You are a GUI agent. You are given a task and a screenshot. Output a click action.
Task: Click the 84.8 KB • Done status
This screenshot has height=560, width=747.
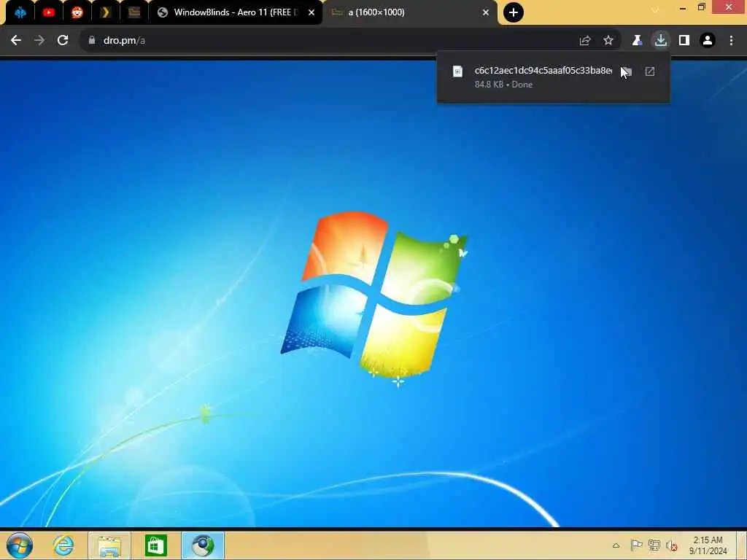point(503,85)
